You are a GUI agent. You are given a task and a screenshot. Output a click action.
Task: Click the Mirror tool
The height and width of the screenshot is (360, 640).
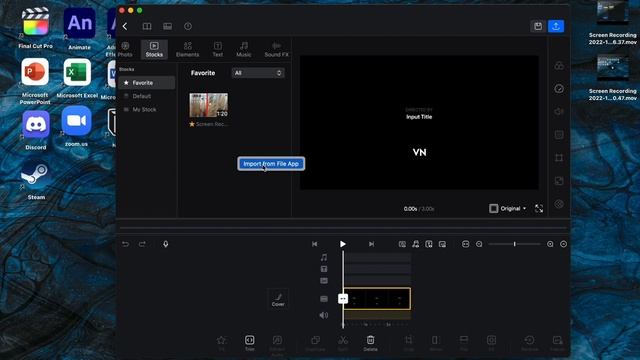coord(436,343)
